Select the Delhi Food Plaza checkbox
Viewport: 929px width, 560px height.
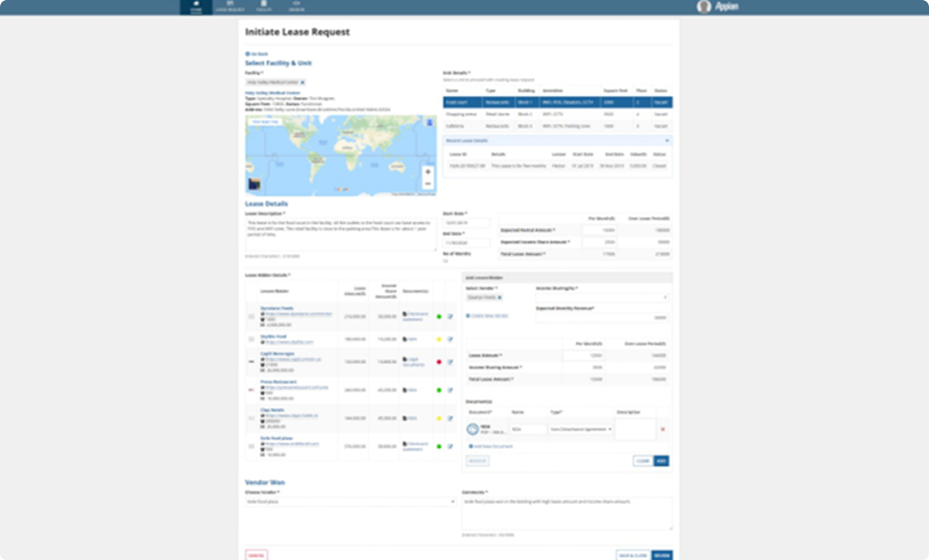point(251,446)
